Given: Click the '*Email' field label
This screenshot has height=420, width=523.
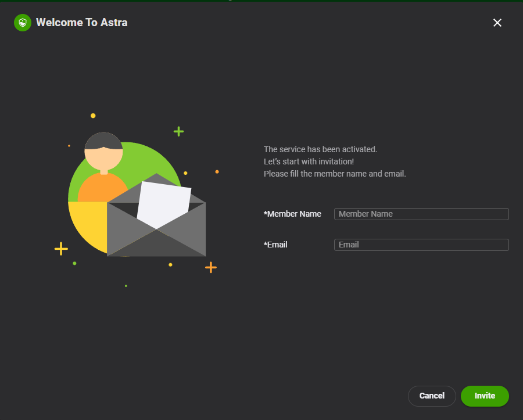Looking at the screenshot, I should [275, 245].
